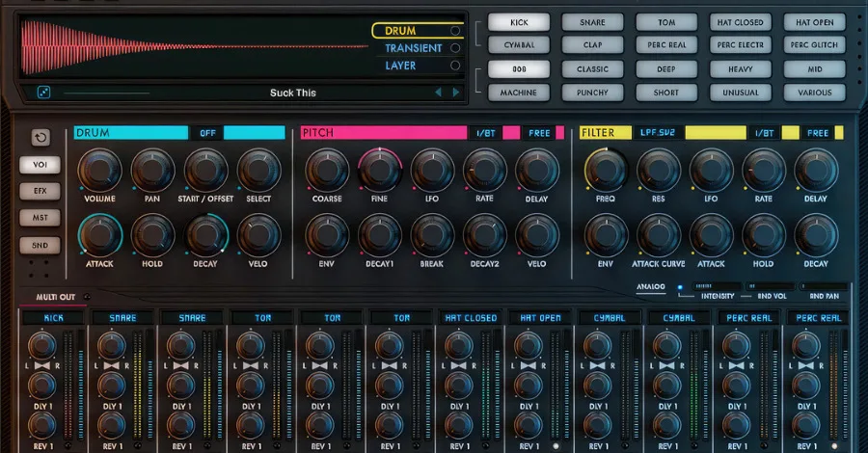The image size is (868, 453).
Task: Choose the 808 style filter
Action: (519, 69)
